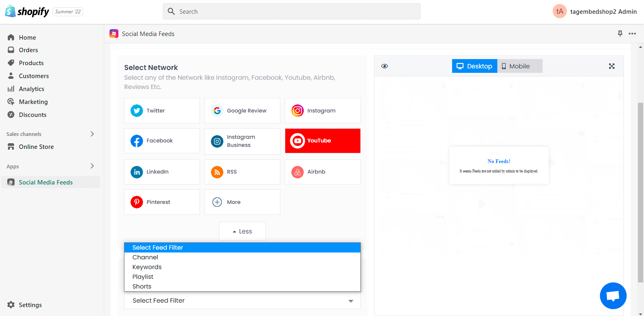Select the LinkedIn network tile
This screenshot has width=644, height=316.
point(162,172)
